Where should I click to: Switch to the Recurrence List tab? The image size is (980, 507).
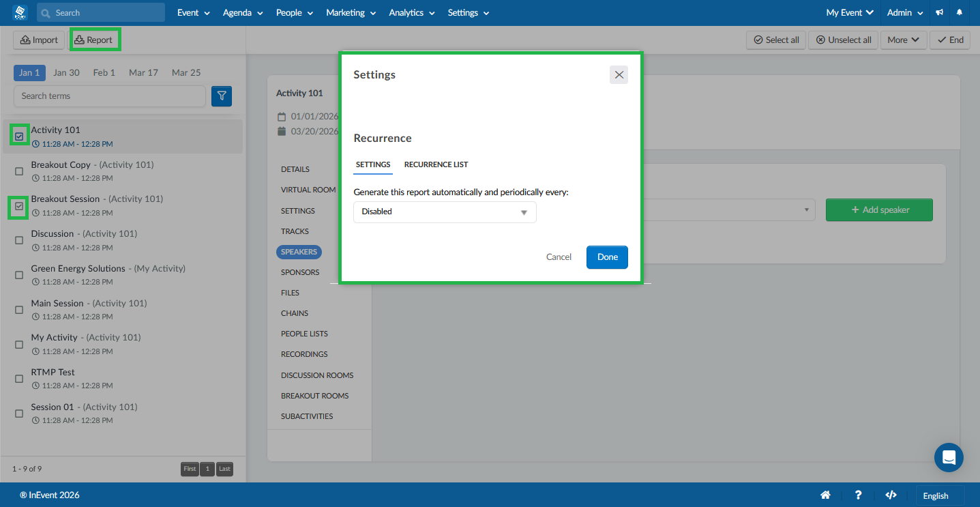[436, 164]
